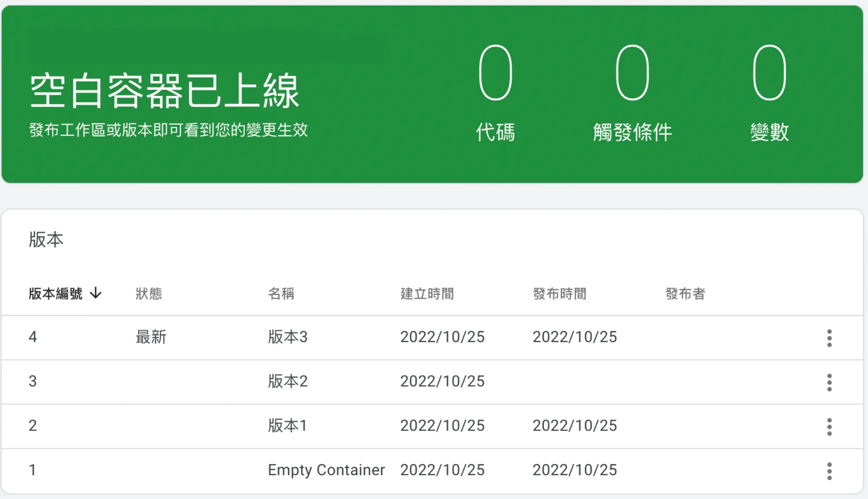Click the 變數 count in the banner
Screen dimensions: 868x499
point(769,73)
